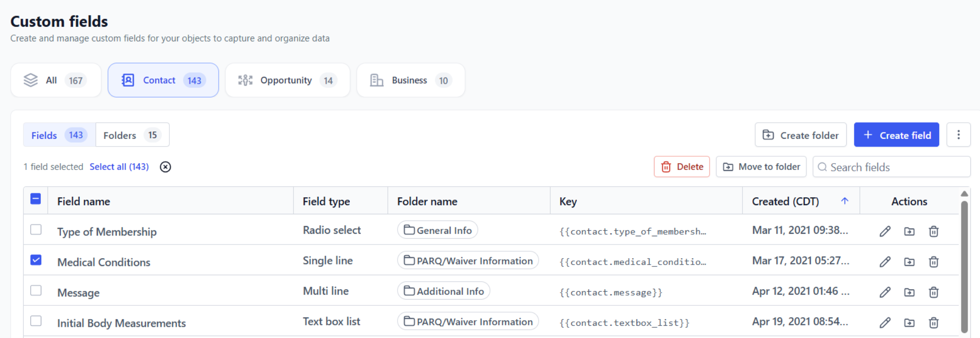Image resolution: width=980 pixels, height=338 pixels.
Task: Click Select all (143) link
Action: (x=119, y=167)
